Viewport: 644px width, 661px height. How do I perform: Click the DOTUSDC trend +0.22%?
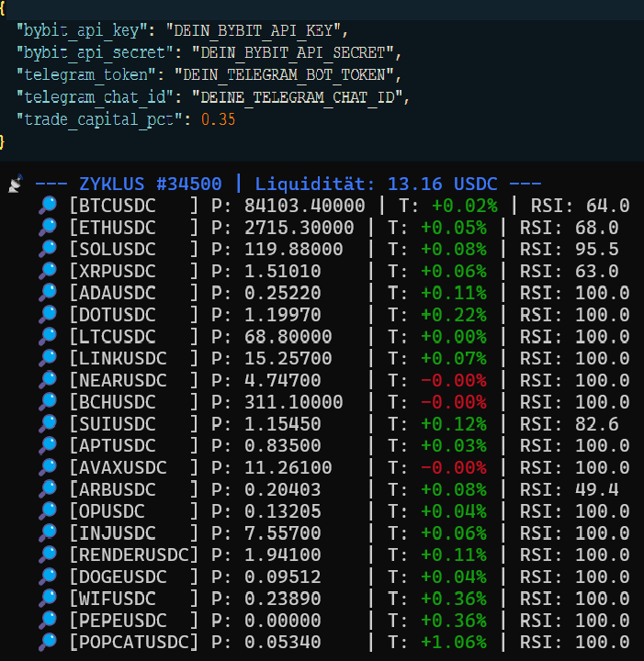454,315
